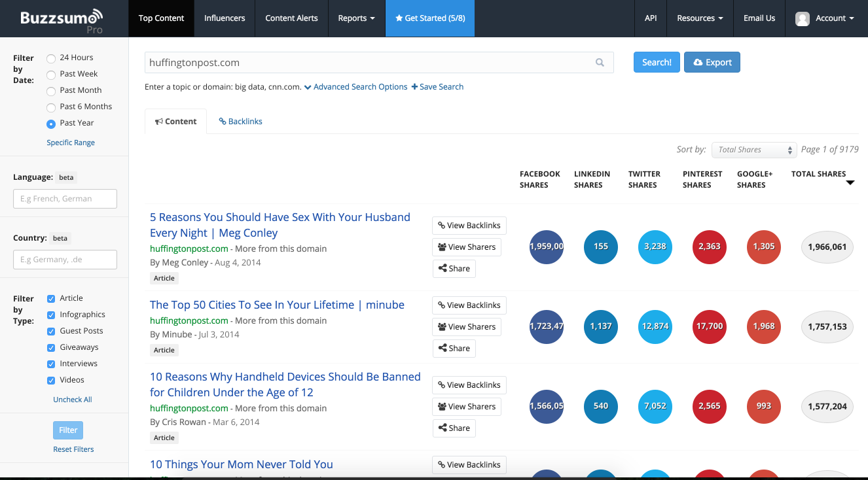This screenshot has height=480, width=868.
Task: Click Specific Range link
Action: tap(71, 143)
